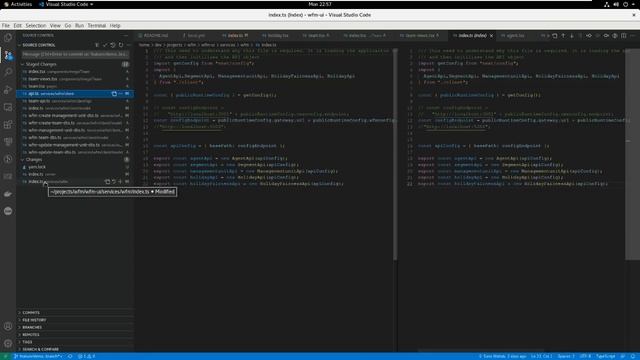This screenshot has height=360, width=640.
Task: Select the api.ts staged file row
Action: pyautogui.click(x=75, y=93)
